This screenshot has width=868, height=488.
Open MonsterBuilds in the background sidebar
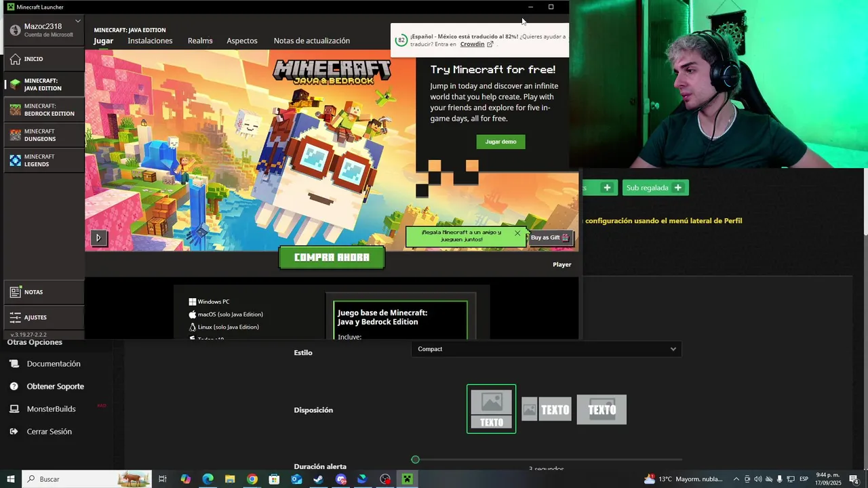click(51, 409)
